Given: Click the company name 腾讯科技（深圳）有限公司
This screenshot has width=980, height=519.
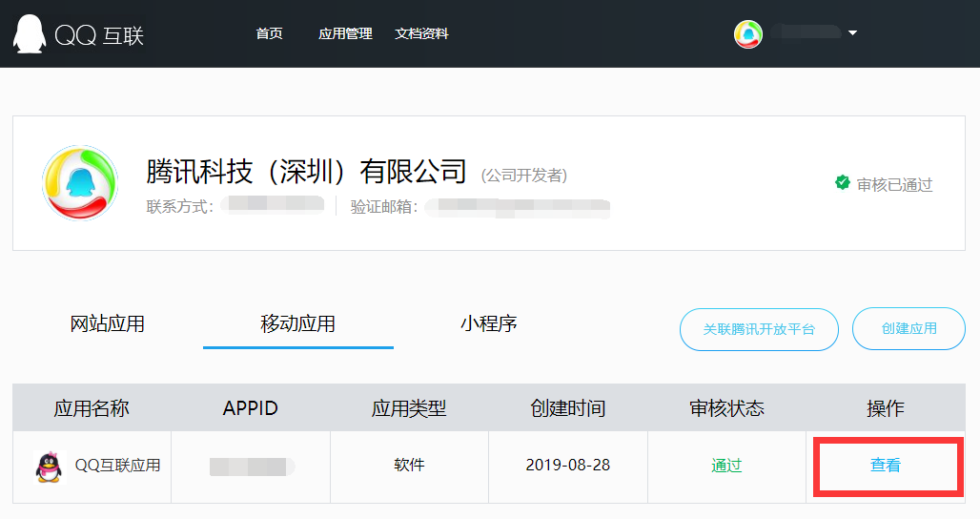Looking at the screenshot, I should (306, 172).
